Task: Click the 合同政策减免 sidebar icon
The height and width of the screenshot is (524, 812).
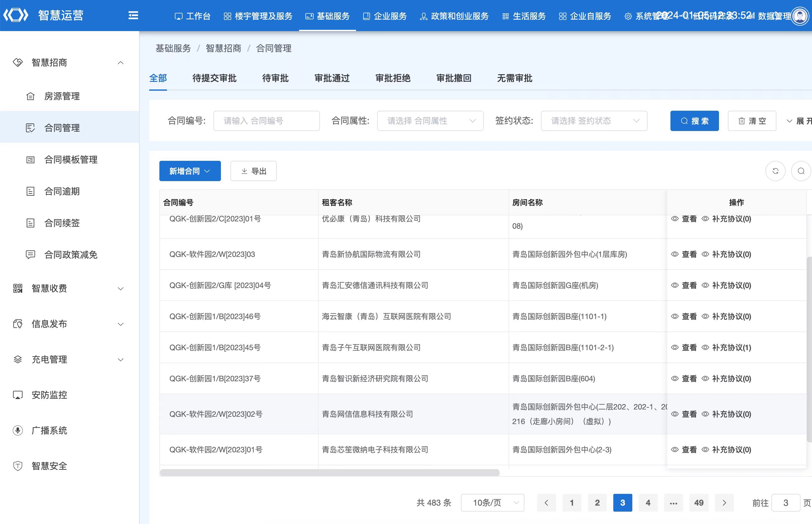Action: 30,254
